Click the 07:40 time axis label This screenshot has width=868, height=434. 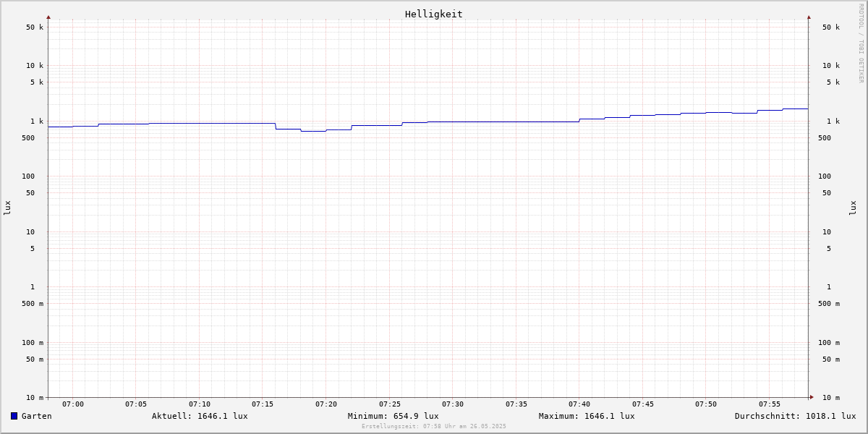579,404
